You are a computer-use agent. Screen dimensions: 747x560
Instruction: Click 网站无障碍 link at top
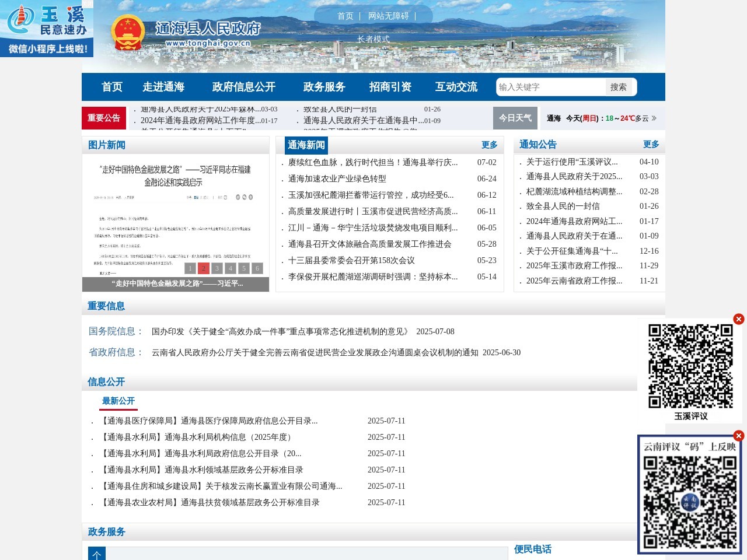pos(389,16)
